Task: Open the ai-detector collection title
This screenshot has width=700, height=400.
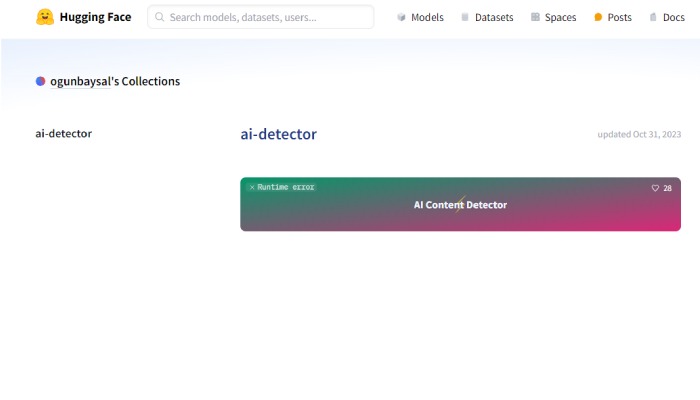Action: (x=279, y=134)
